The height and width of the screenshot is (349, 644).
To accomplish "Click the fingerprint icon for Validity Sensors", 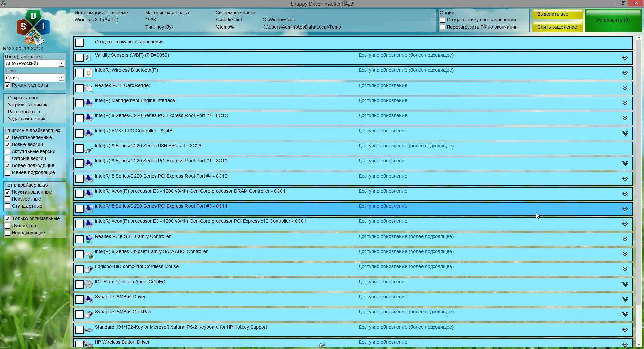I will click(88, 58).
